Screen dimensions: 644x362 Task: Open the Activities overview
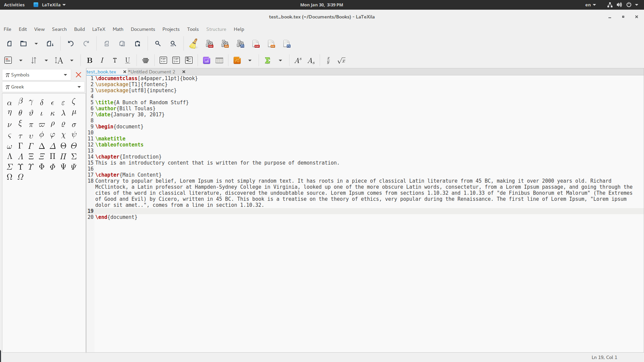[x=14, y=5]
